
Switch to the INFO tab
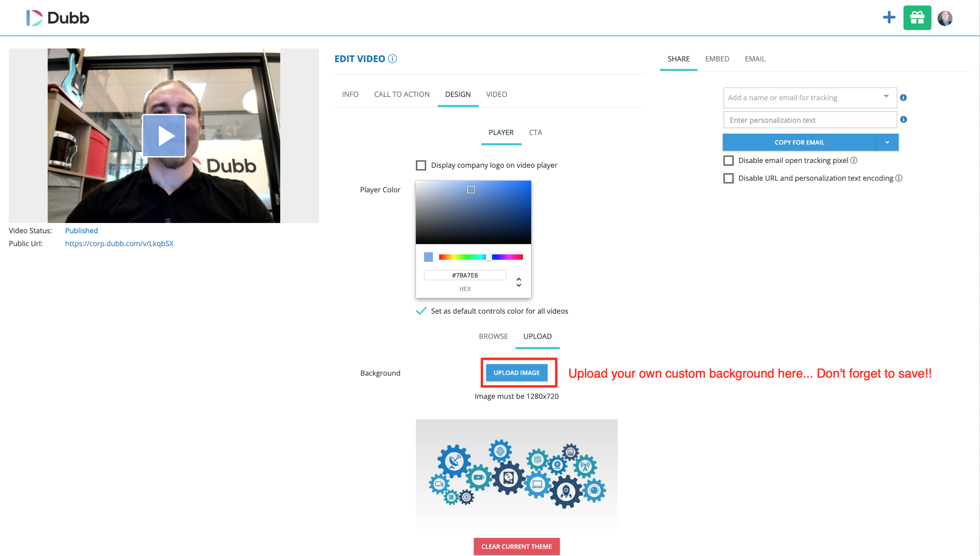pos(350,94)
